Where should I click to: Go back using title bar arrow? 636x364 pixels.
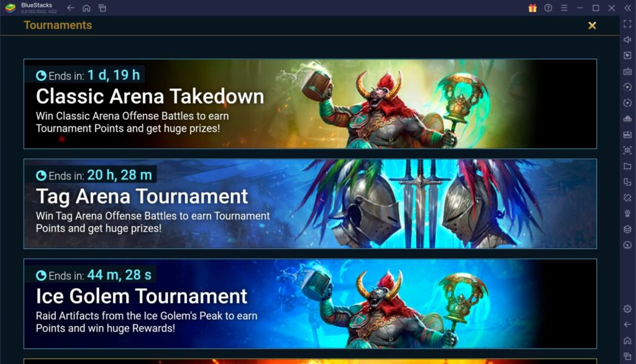(71, 7)
